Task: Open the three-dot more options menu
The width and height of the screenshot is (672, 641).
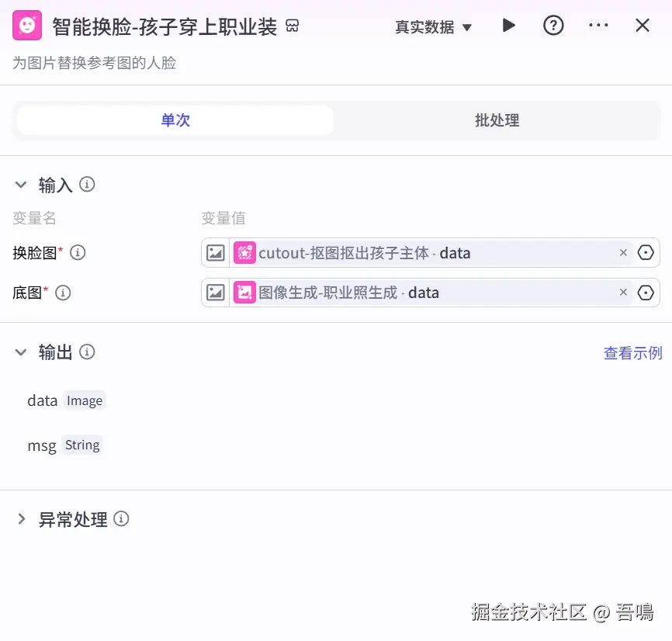Action: click(x=598, y=26)
